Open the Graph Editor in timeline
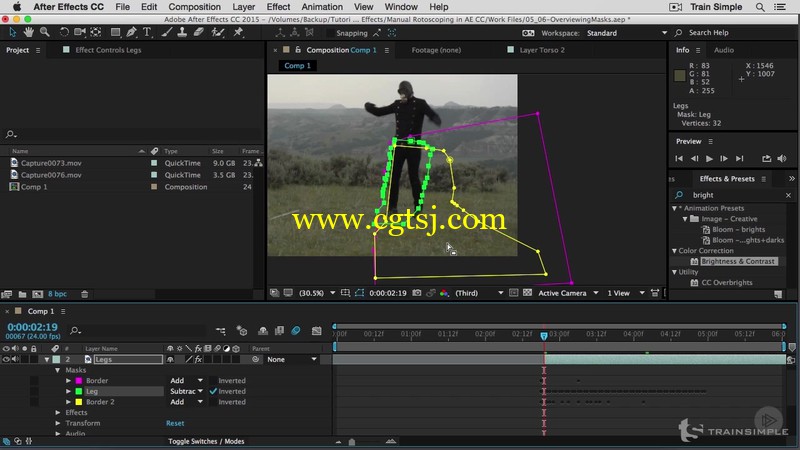Screen dimensions: 800x450 [x=316, y=331]
